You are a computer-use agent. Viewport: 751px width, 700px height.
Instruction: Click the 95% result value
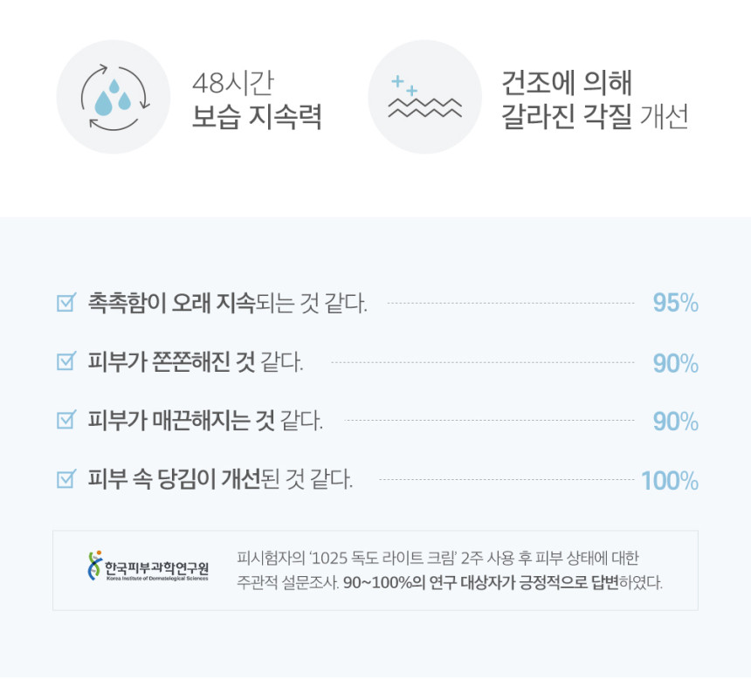coord(675,303)
